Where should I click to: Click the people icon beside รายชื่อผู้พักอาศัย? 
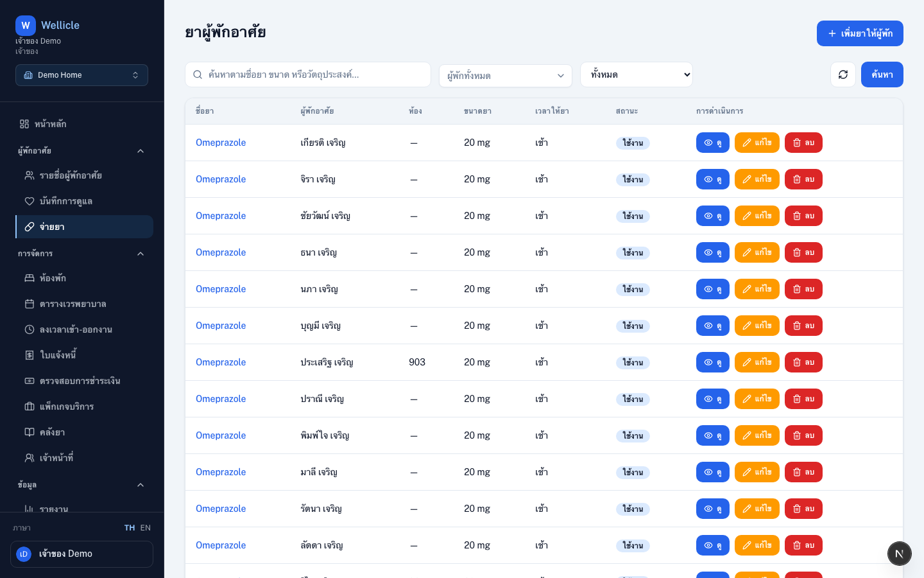pos(30,175)
